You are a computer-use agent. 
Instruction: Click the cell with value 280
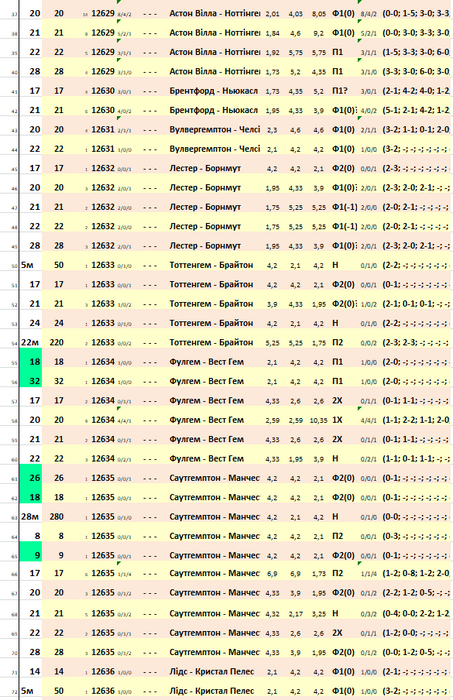[x=57, y=517]
